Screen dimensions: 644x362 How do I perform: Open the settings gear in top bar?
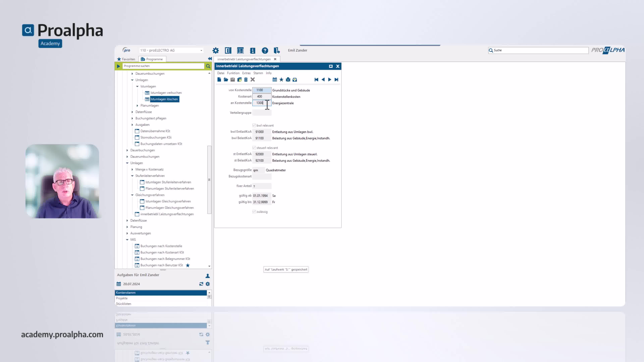pyautogui.click(x=216, y=50)
